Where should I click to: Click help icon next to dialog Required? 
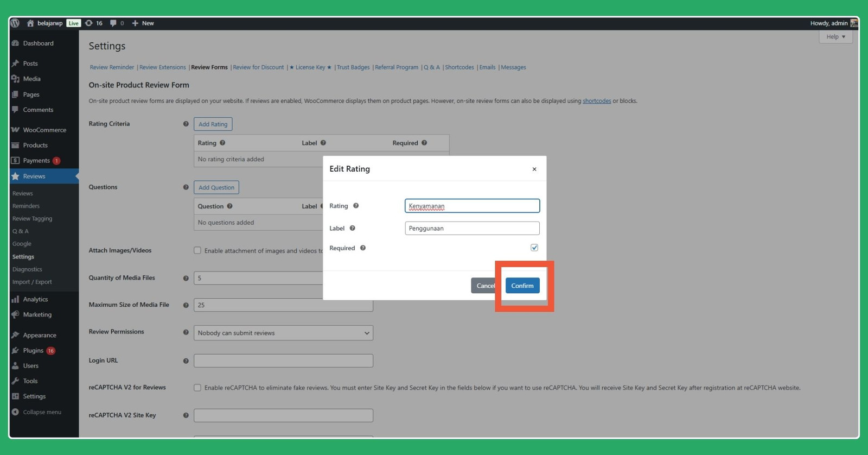[x=363, y=248]
